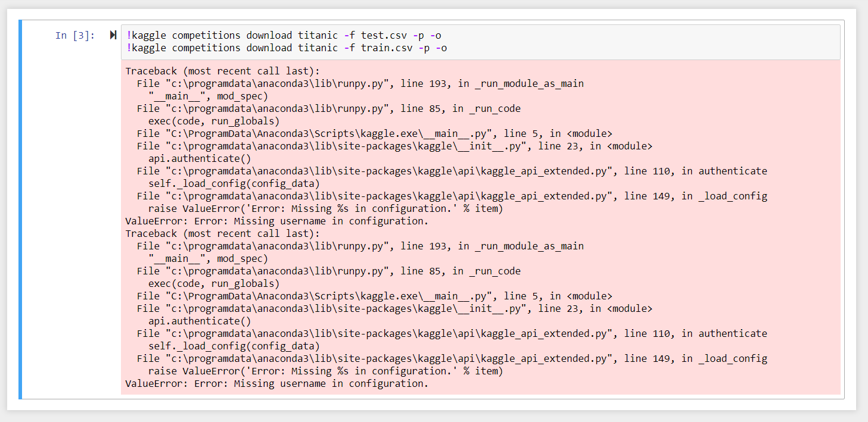The width and height of the screenshot is (868, 422).
Task: Click the kaggle_api_extended.py line 110 entry
Action: tap(444, 171)
